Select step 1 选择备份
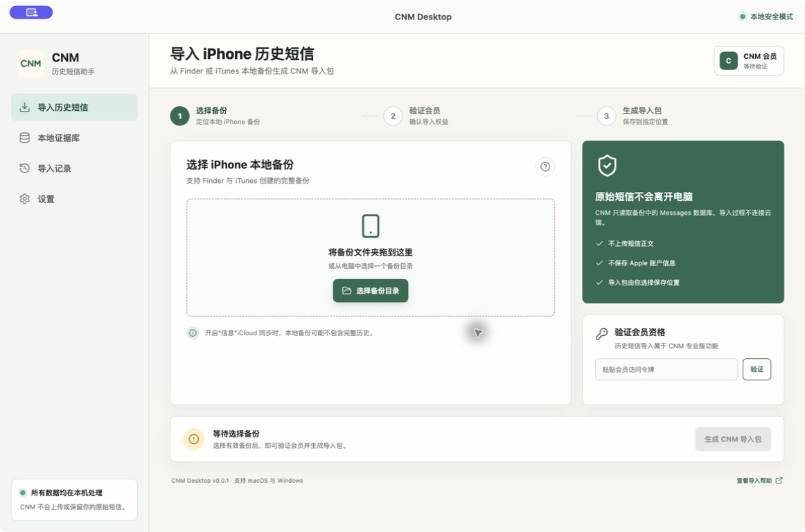This screenshot has height=532, width=805. 215,116
